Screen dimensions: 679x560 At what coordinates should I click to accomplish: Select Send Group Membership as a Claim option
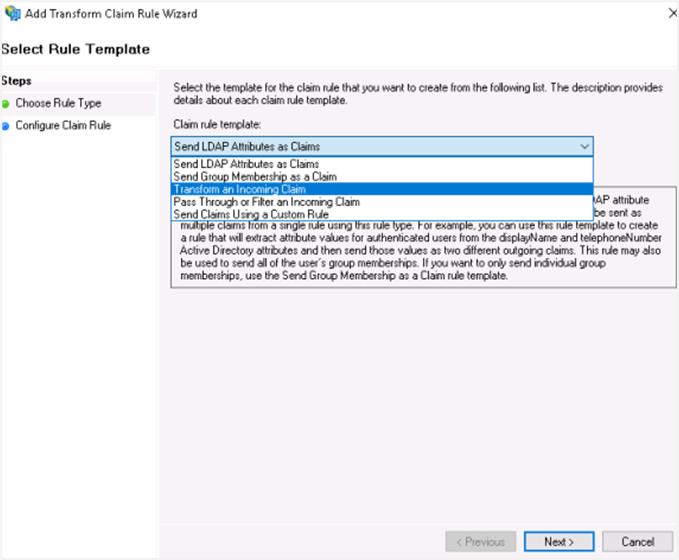(x=254, y=176)
